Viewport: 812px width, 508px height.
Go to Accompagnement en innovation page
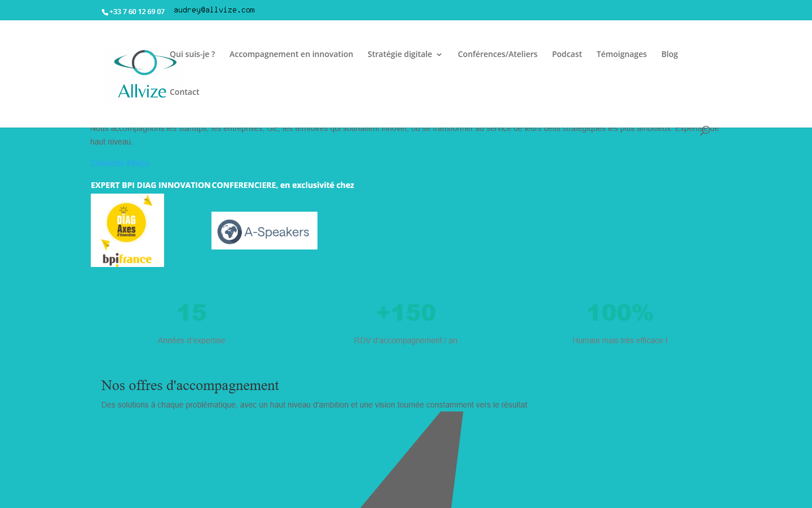(x=291, y=54)
